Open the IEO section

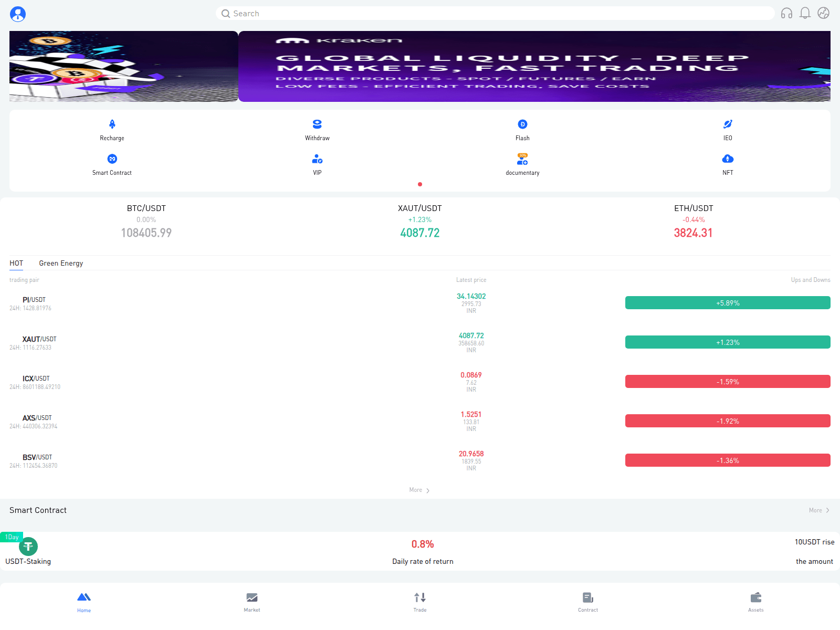[x=728, y=129]
